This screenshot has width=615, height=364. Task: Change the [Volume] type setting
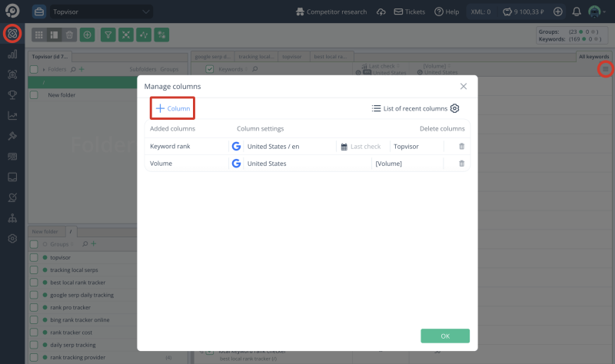tap(407, 164)
